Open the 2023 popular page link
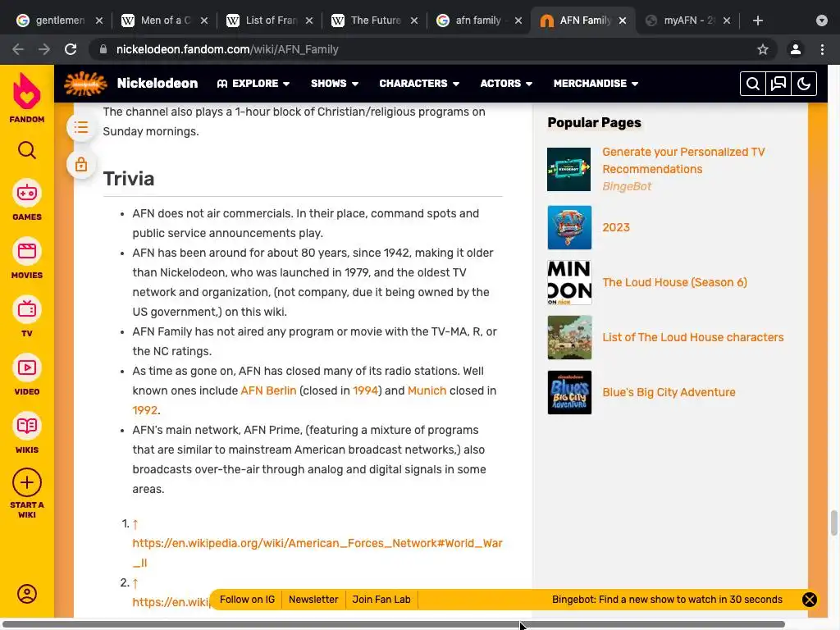 tap(616, 227)
